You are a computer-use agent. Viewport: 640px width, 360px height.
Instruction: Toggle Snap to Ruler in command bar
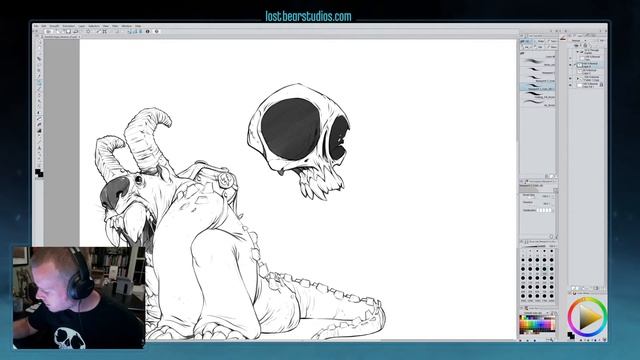tap(131, 31)
